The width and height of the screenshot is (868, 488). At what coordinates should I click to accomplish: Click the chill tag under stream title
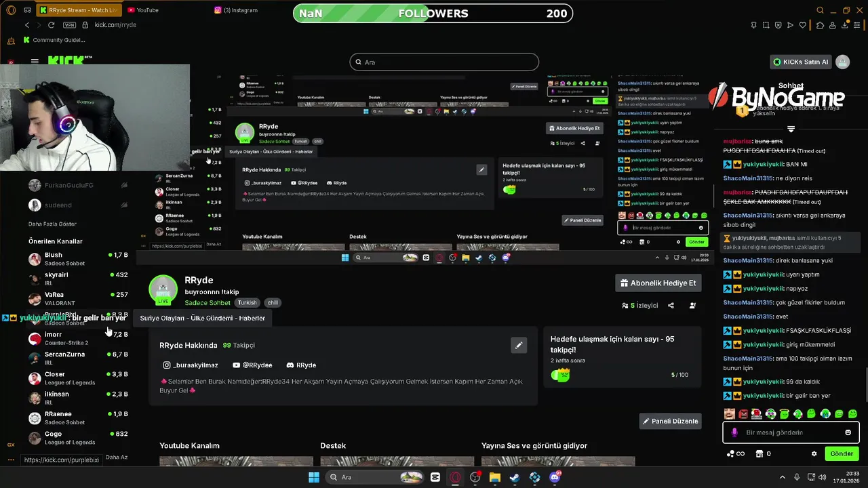pos(272,303)
